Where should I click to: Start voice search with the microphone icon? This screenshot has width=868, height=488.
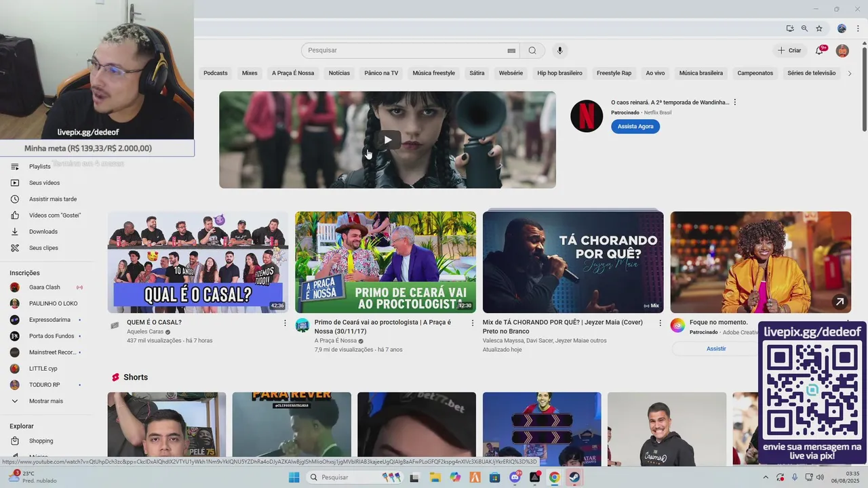coord(559,50)
